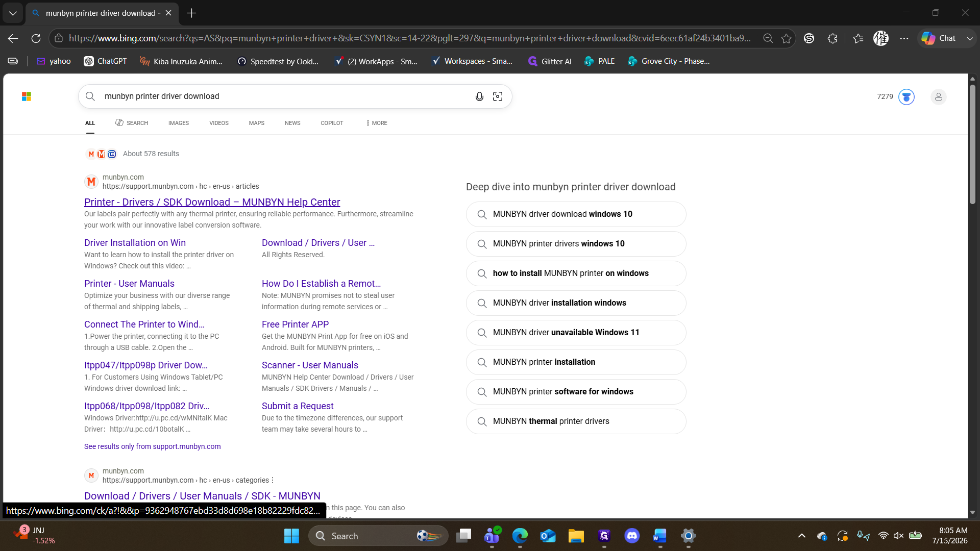Switch to the ALL results tab
This screenshot has height=551, width=980.
(90, 123)
